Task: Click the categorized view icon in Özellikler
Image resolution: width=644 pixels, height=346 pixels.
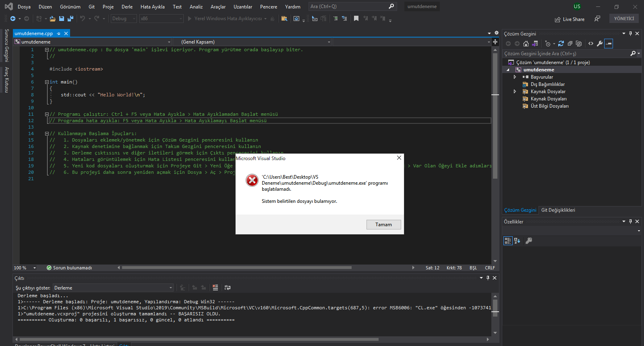Action: (508, 241)
